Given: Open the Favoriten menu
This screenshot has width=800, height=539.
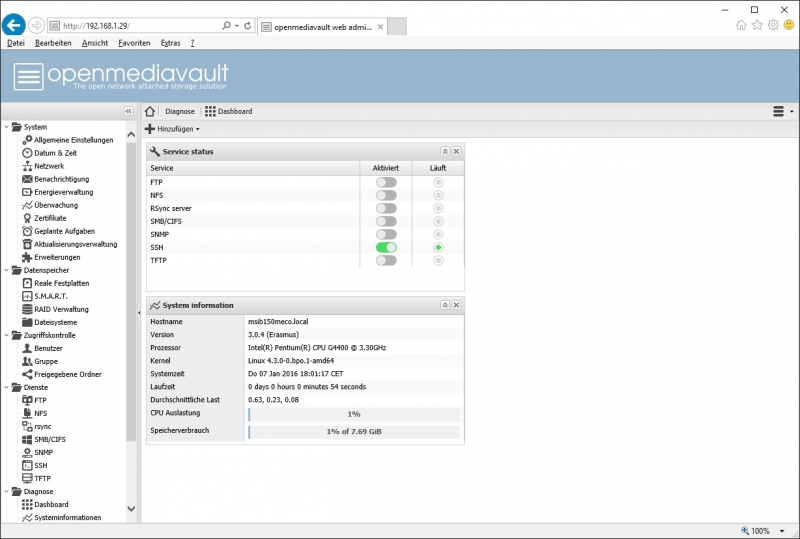Looking at the screenshot, I should [134, 43].
